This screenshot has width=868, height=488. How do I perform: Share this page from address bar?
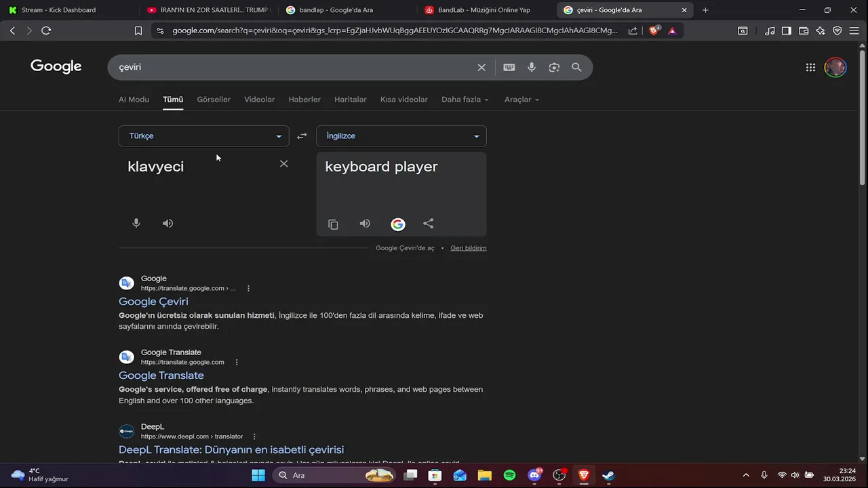(633, 30)
